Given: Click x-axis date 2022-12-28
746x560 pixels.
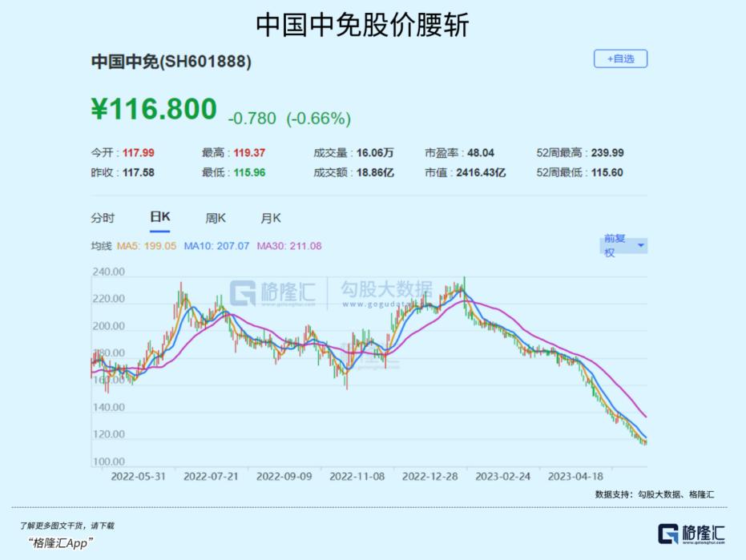Looking at the screenshot, I should click(430, 476).
